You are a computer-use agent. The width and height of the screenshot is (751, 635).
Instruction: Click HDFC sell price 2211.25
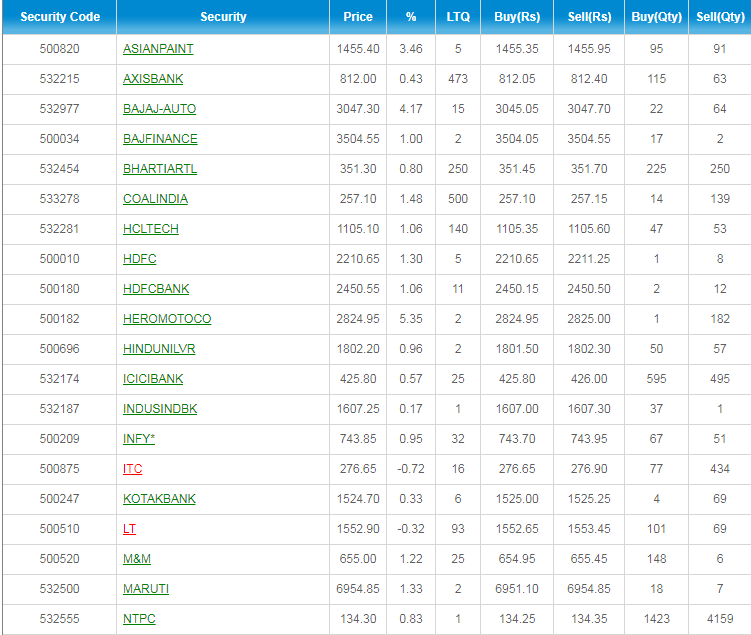589,259
